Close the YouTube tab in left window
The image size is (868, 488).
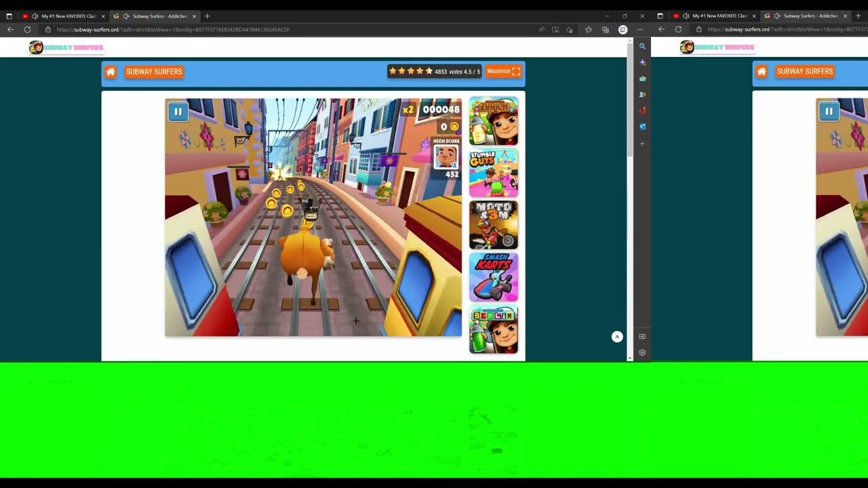[102, 16]
